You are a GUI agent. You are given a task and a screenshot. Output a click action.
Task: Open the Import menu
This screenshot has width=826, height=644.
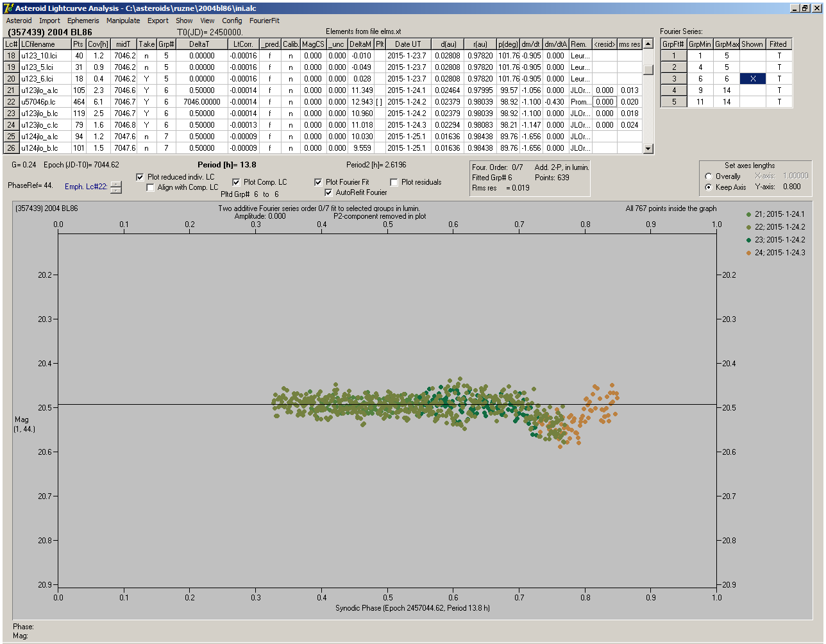[49, 21]
